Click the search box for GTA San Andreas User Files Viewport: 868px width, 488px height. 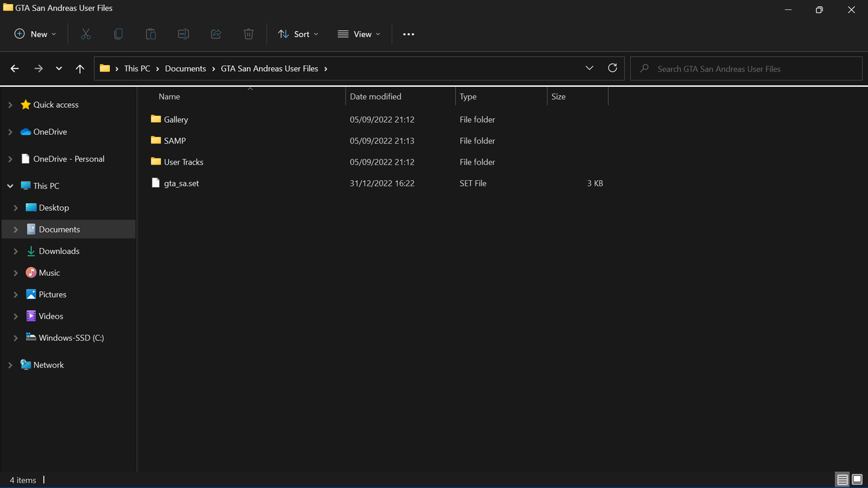746,68
